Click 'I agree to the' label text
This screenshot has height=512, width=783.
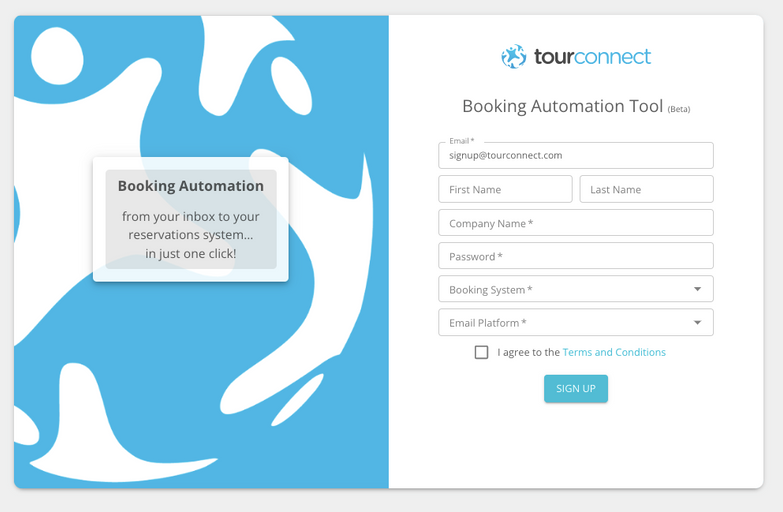[x=528, y=352]
